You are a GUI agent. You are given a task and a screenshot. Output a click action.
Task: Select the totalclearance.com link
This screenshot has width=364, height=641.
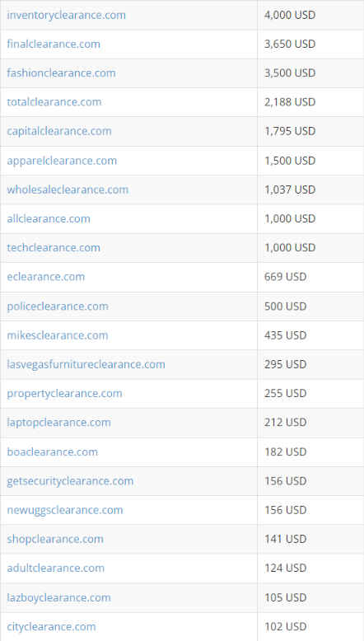(x=54, y=102)
